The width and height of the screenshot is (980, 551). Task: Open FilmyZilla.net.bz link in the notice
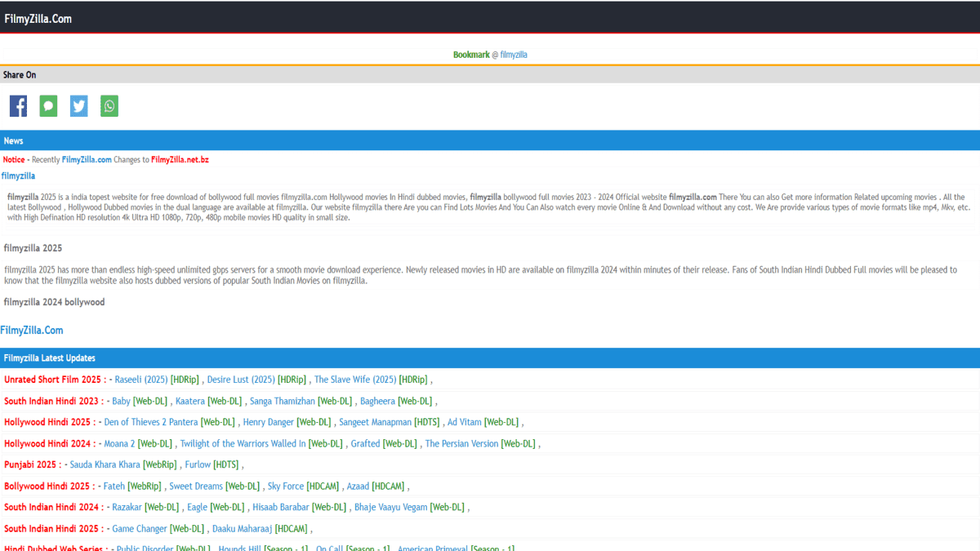[x=180, y=159]
